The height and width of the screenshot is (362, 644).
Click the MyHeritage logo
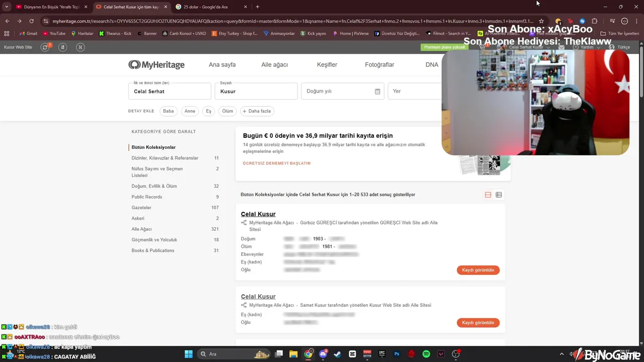[x=156, y=65]
